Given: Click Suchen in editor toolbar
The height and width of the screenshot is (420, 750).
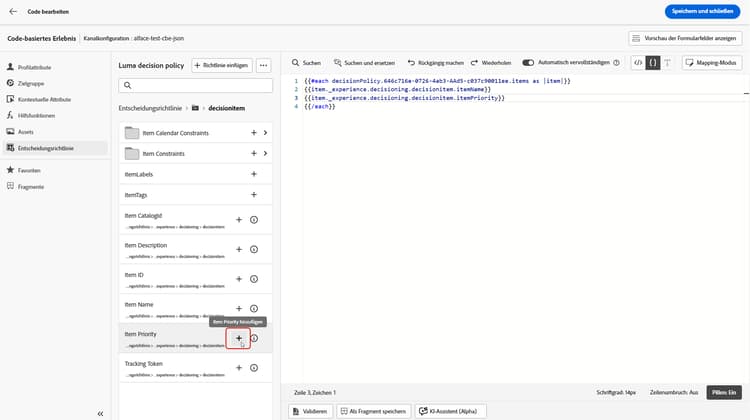Looking at the screenshot, I should (x=306, y=63).
